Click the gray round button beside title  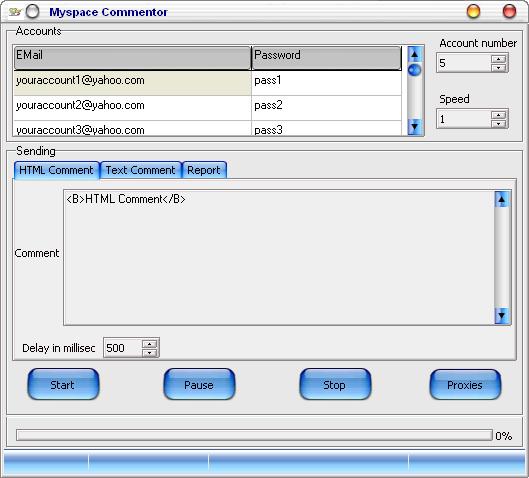click(33, 11)
